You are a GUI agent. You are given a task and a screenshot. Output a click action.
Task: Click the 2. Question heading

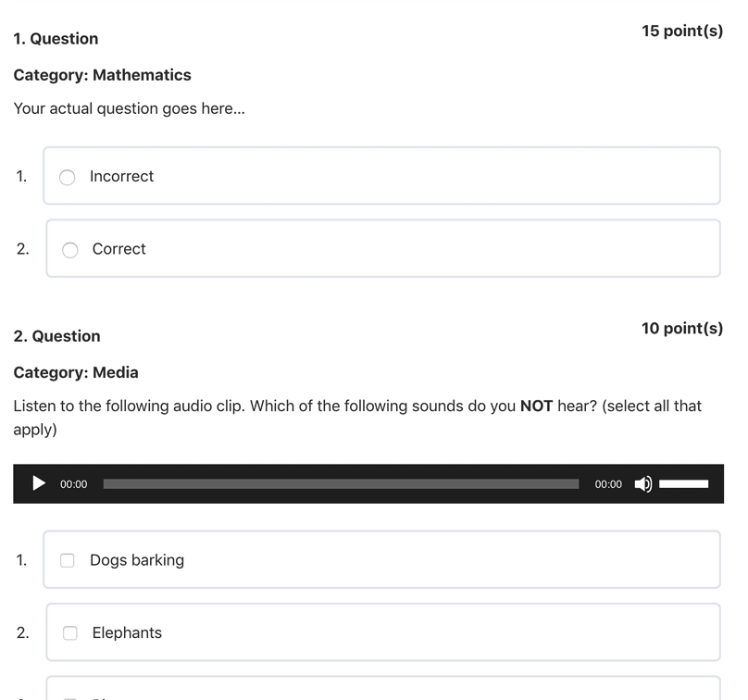[56, 336]
